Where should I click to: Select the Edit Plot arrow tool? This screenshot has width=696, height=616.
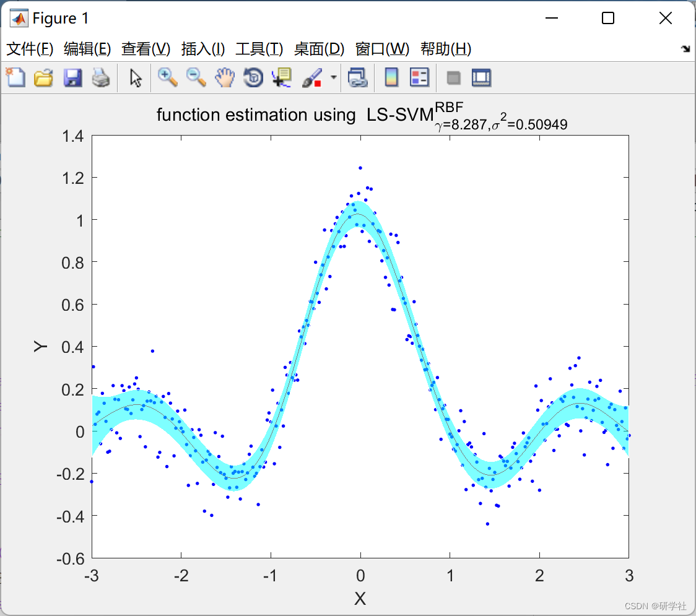[x=136, y=77]
